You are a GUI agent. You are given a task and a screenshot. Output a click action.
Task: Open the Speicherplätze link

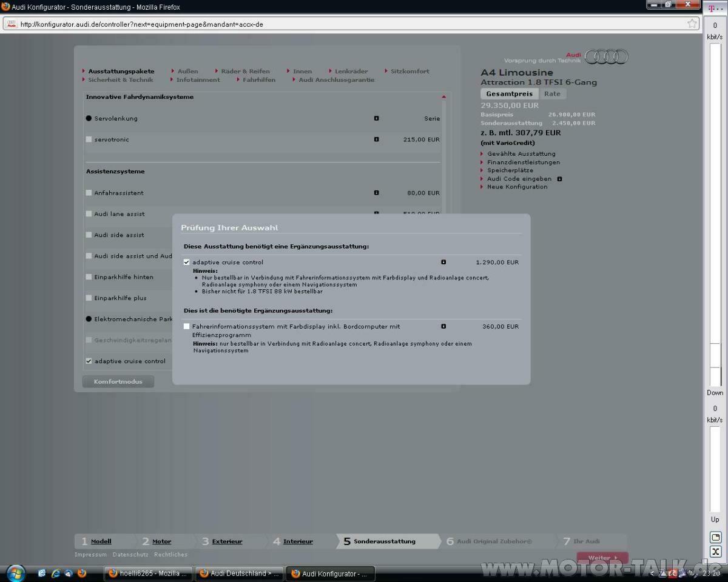click(x=510, y=170)
